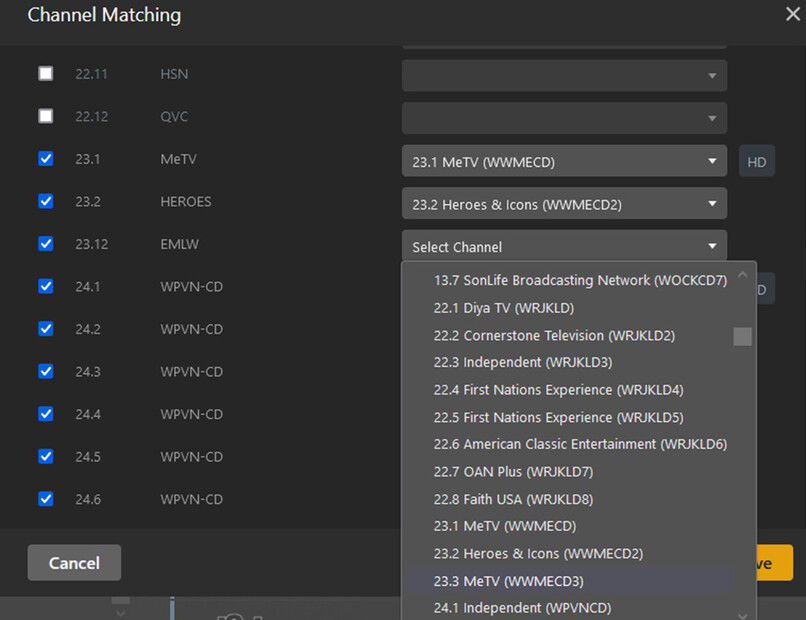
Task: Select 22.1 Diya TV (WRJKLD) option
Action: (570, 308)
